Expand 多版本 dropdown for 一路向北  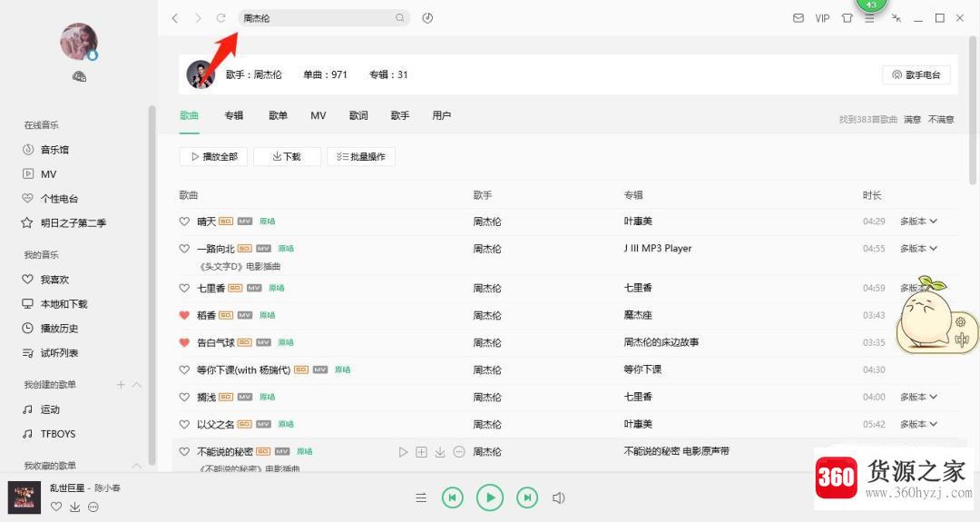918,248
